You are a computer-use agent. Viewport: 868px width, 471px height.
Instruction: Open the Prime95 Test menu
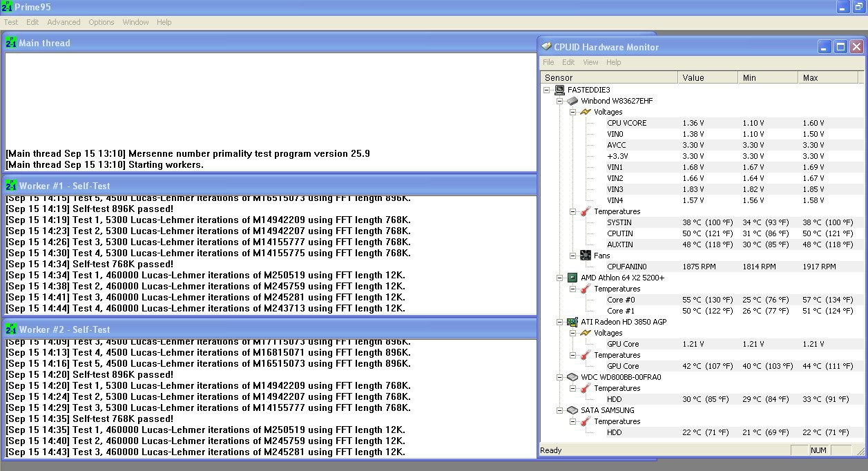tap(11, 22)
